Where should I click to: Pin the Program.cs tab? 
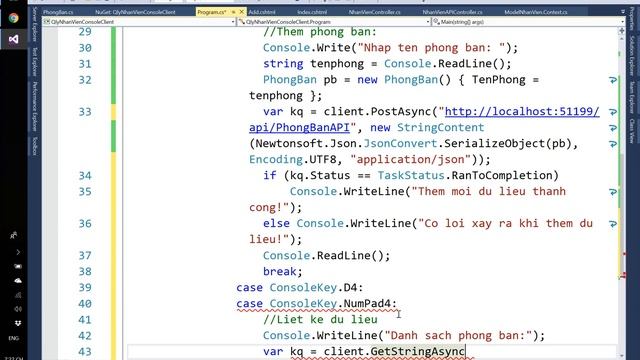point(233,12)
